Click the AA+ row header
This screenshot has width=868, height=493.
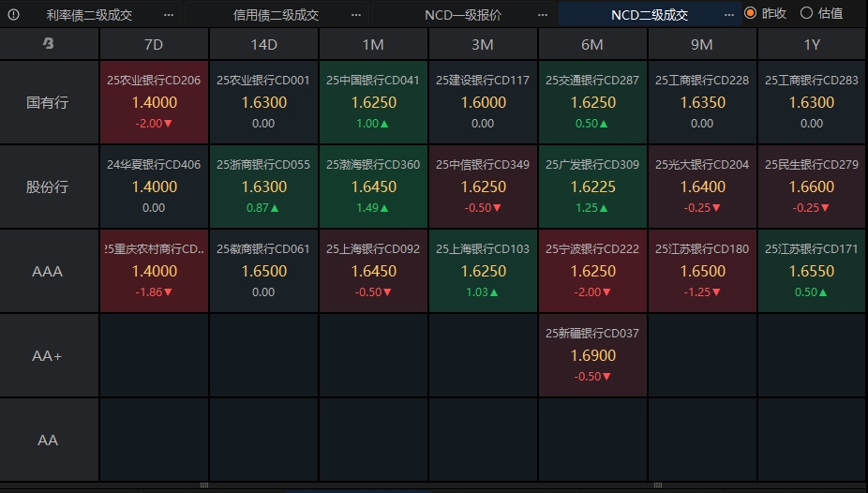click(48, 355)
